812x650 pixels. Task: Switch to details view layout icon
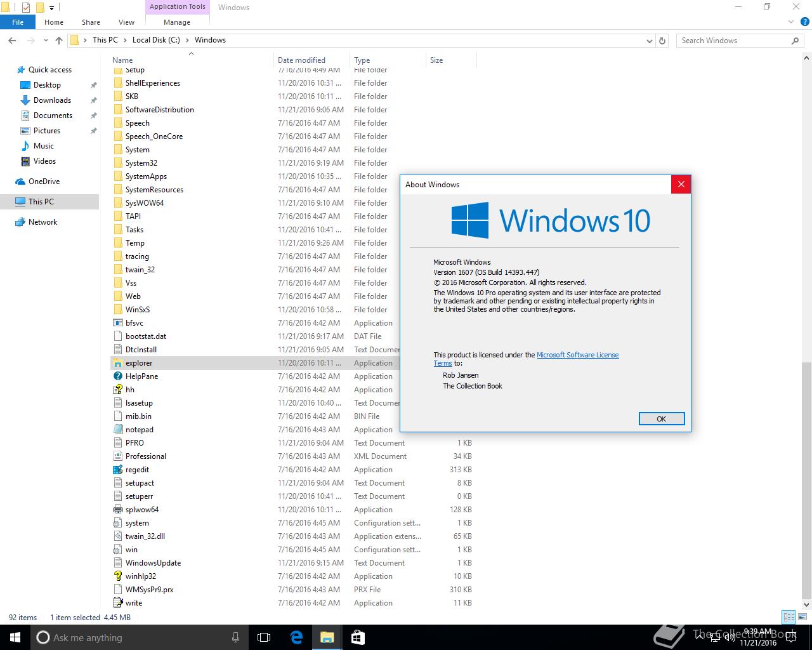pos(789,617)
